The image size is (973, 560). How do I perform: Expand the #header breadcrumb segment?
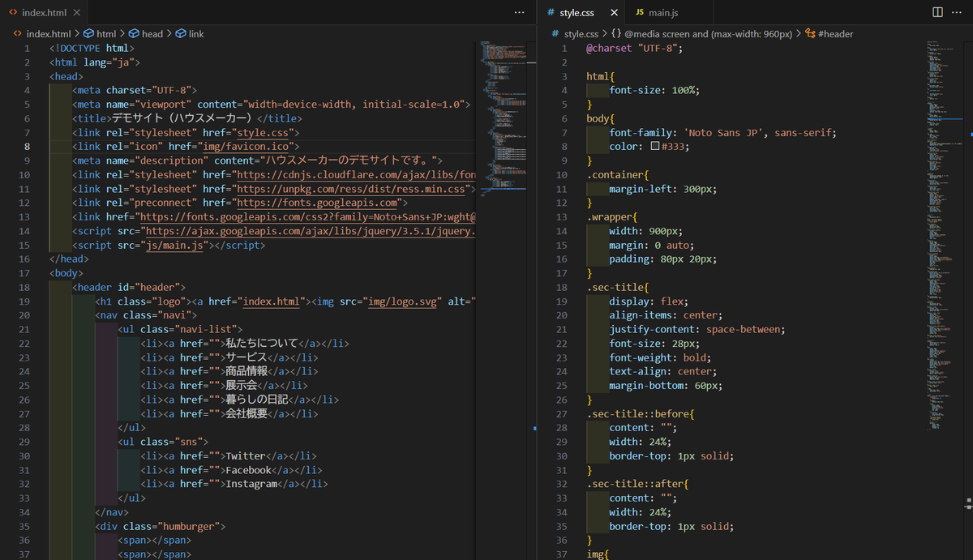[829, 34]
